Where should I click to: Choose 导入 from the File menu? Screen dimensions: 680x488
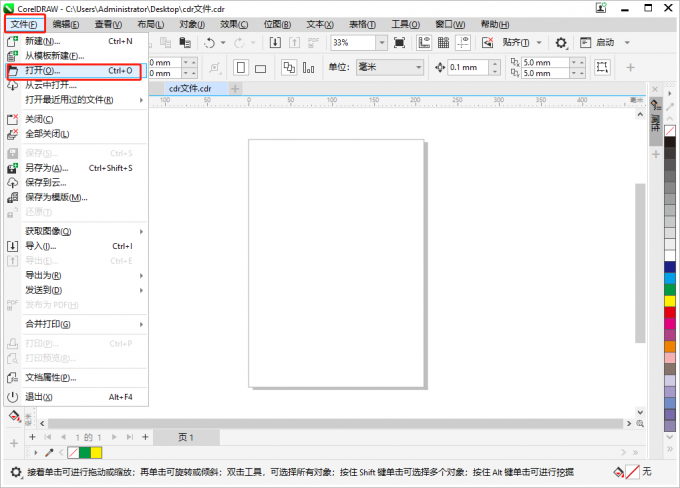pos(76,246)
